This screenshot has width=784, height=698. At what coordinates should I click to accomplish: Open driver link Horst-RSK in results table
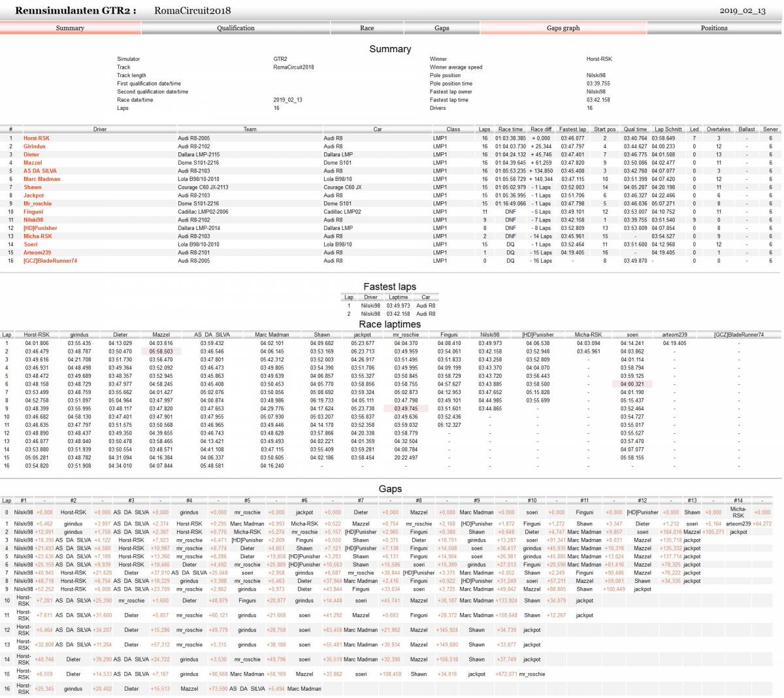[37, 139]
